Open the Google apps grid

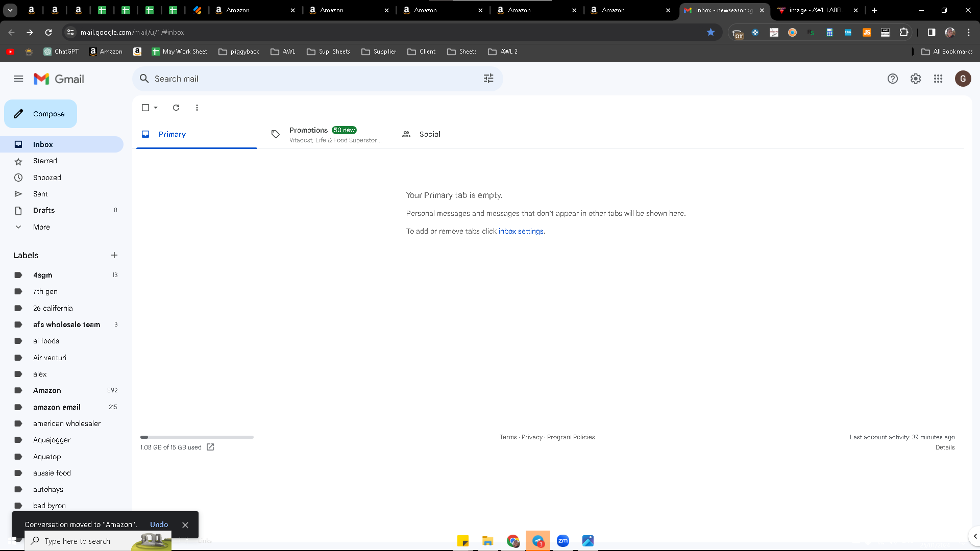click(x=938, y=79)
